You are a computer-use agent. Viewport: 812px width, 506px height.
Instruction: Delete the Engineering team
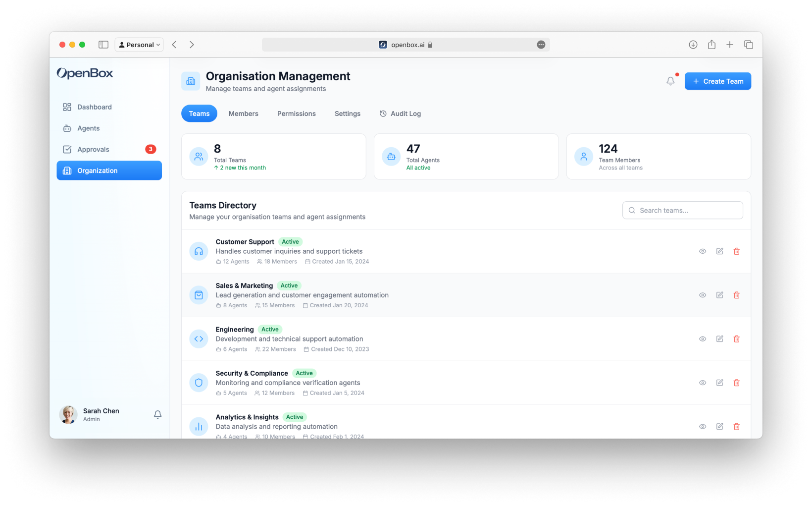(736, 339)
